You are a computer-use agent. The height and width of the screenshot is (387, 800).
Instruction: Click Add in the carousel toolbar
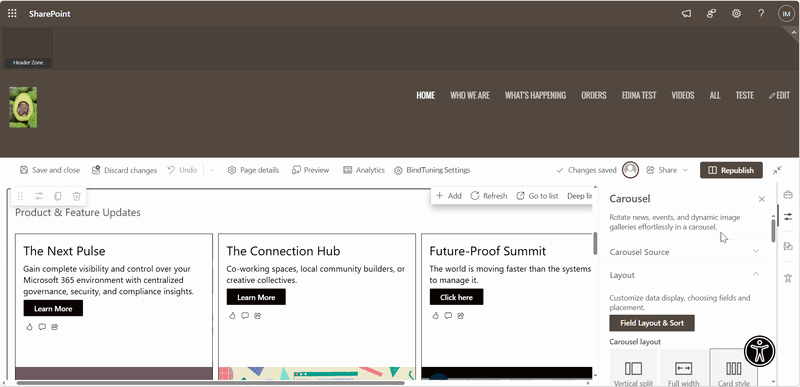448,196
